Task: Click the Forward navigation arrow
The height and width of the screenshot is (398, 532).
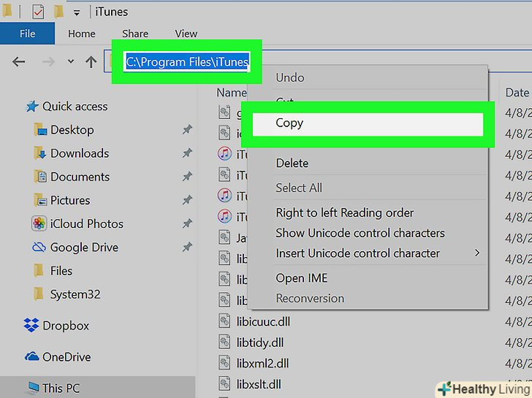Action: click(x=48, y=61)
